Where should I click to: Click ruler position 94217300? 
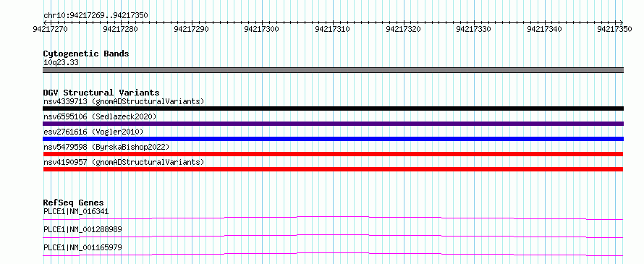tap(262, 29)
